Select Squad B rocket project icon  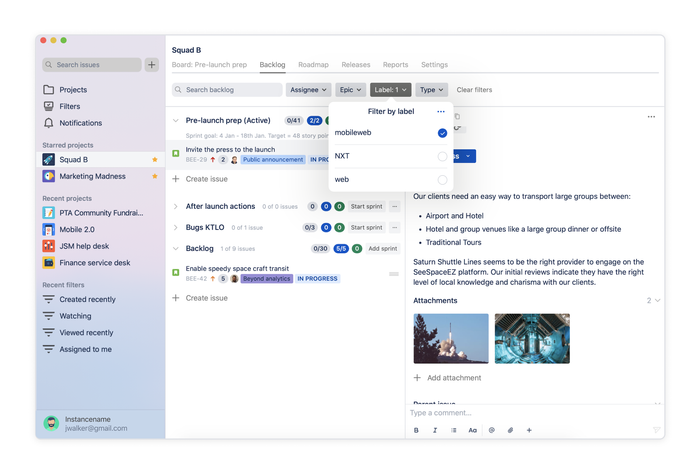coord(49,159)
